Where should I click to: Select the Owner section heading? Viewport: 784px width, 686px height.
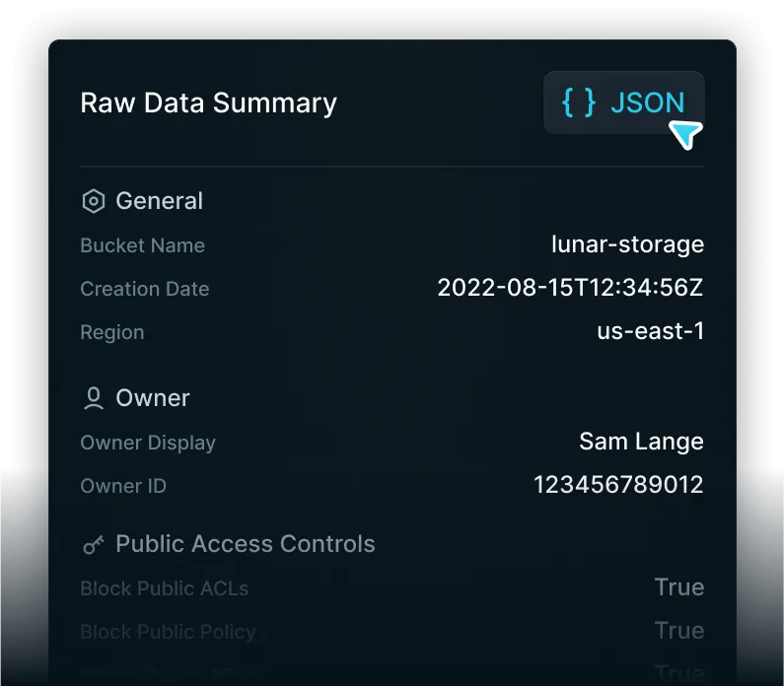click(153, 398)
